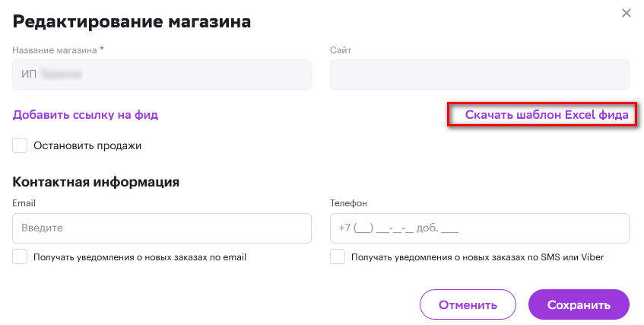Viewport: 644px width, 325px height.
Task: Click the 'Название магазина' field label
Action: pos(55,50)
